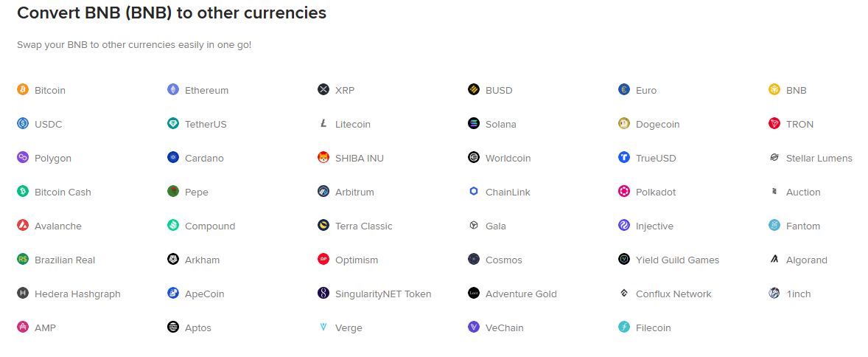Click the orange Bitcoin coin icon

(x=23, y=89)
